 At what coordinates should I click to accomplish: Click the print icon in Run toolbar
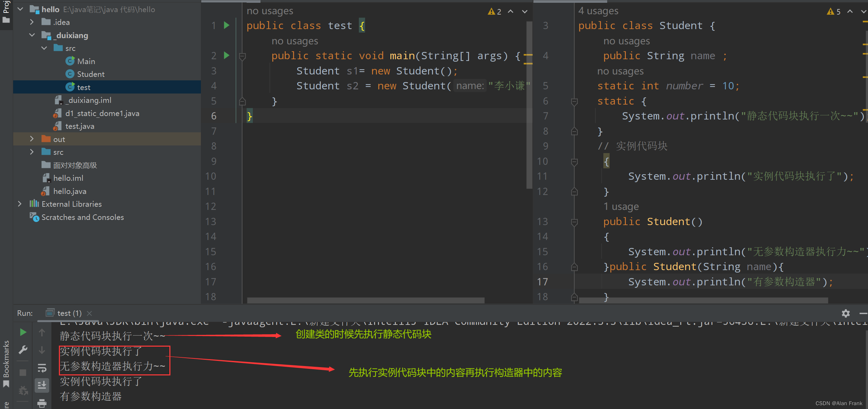pos(42,403)
